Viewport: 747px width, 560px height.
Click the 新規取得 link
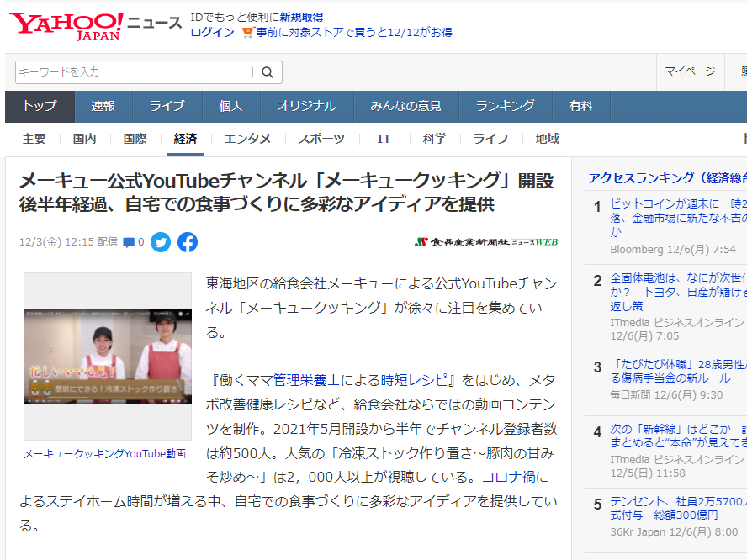[301, 18]
